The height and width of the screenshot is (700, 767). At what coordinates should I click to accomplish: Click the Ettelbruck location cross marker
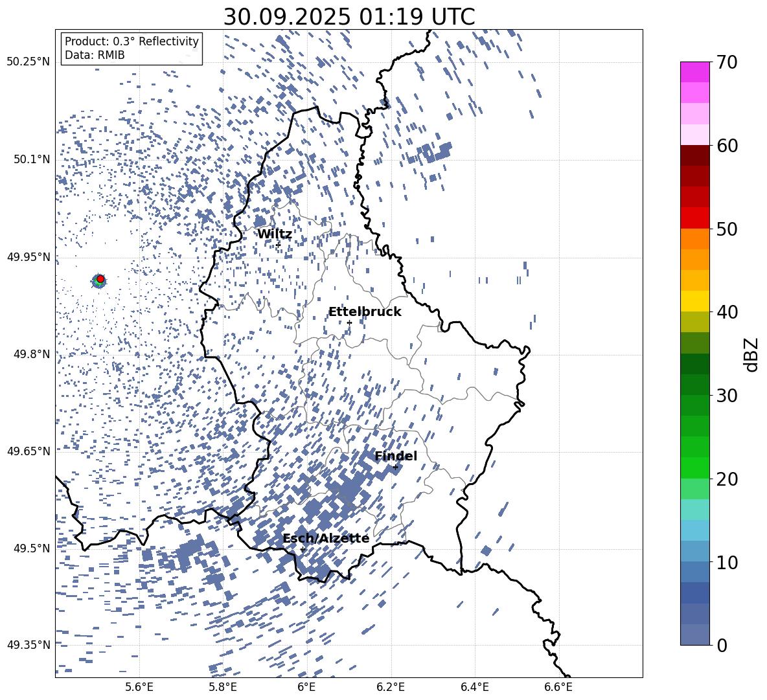(x=349, y=322)
